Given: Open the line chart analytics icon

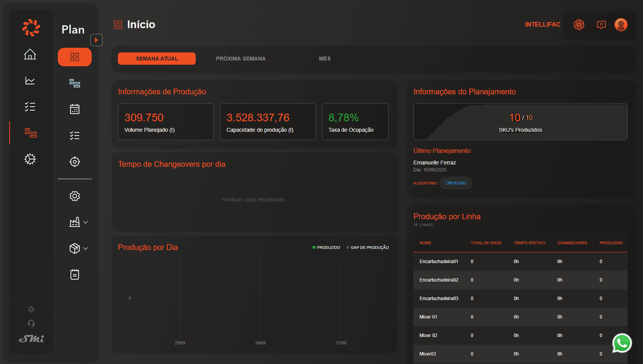Looking at the screenshot, I should click(x=30, y=81).
